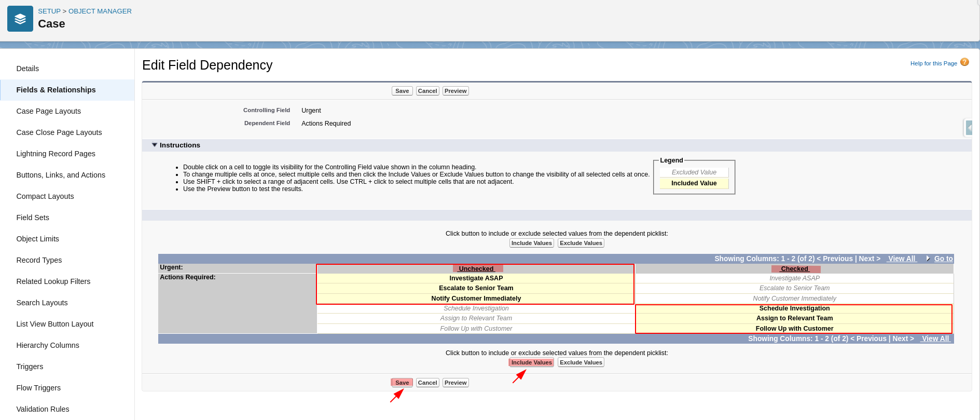Select Follow Up with Customer under Unchecked
The height and width of the screenshot is (420, 980).
476,329
